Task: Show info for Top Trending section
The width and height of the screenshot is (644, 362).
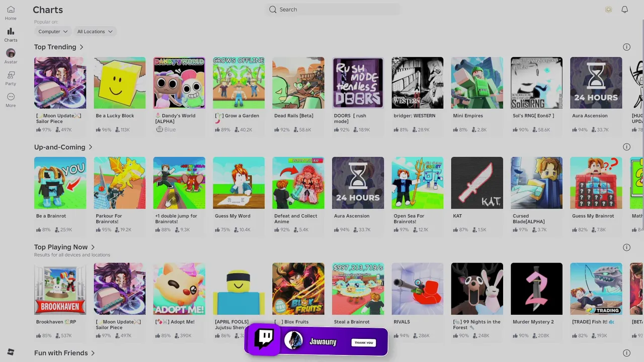Action: (x=626, y=47)
